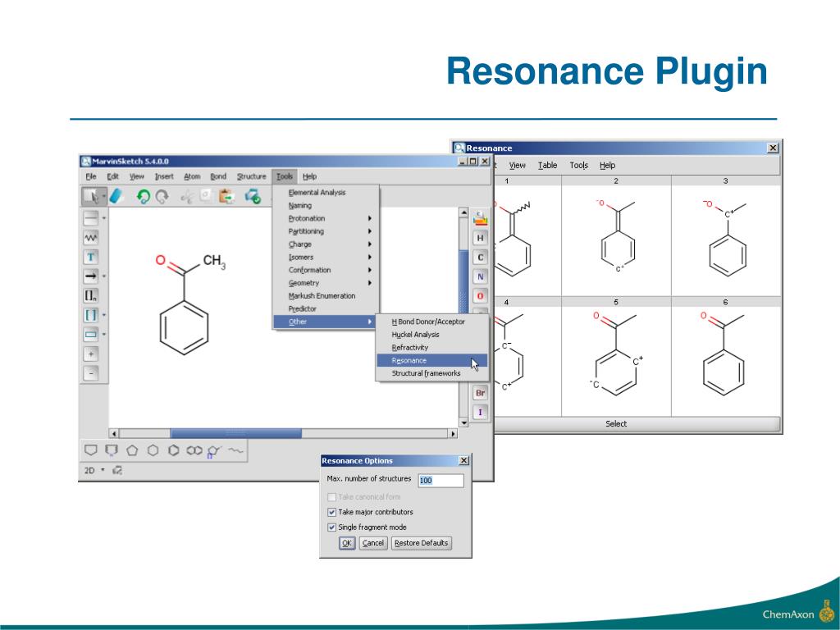Insert benzene ring template

point(174,450)
